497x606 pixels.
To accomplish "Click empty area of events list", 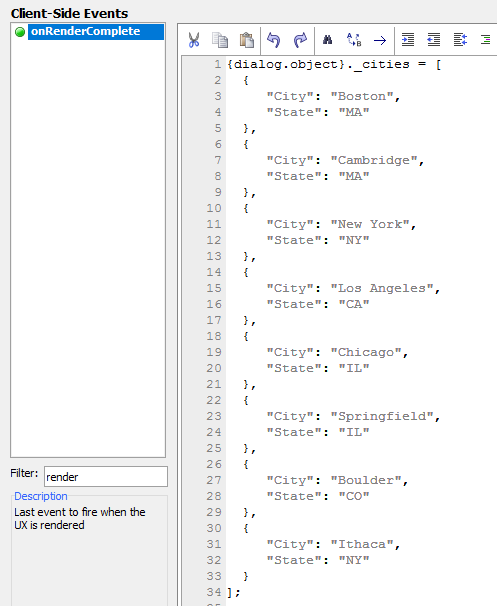I will pyautogui.click(x=88, y=247).
